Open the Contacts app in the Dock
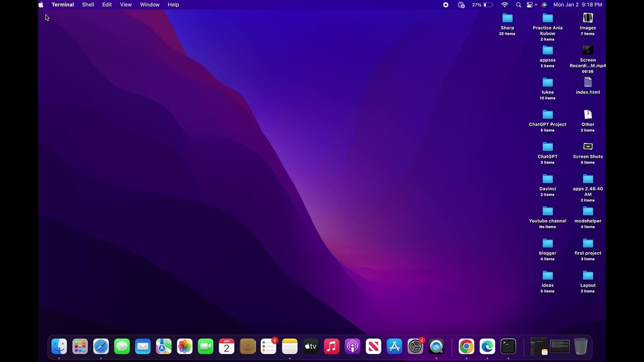The width and height of the screenshot is (644, 362). [x=248, y=346]
